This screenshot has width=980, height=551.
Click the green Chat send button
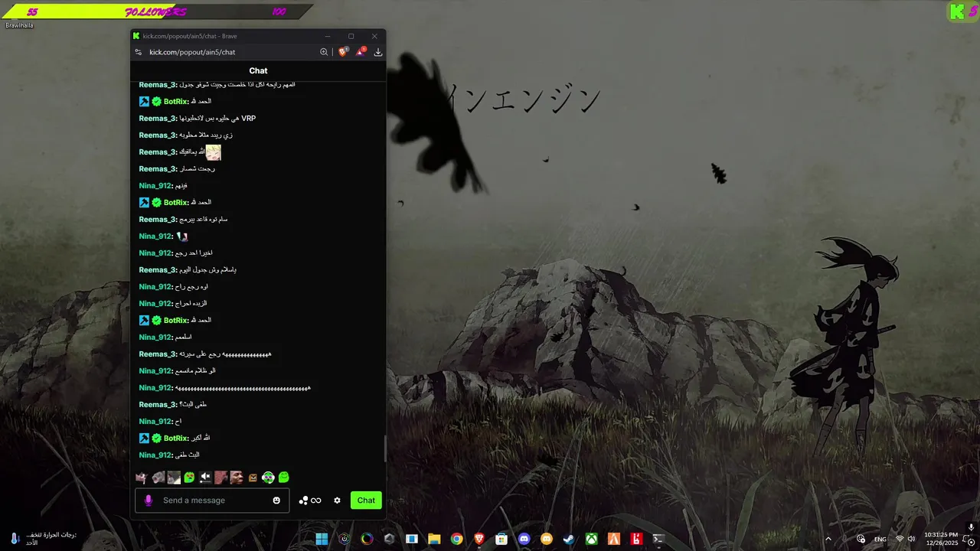[x=366, y=500]
